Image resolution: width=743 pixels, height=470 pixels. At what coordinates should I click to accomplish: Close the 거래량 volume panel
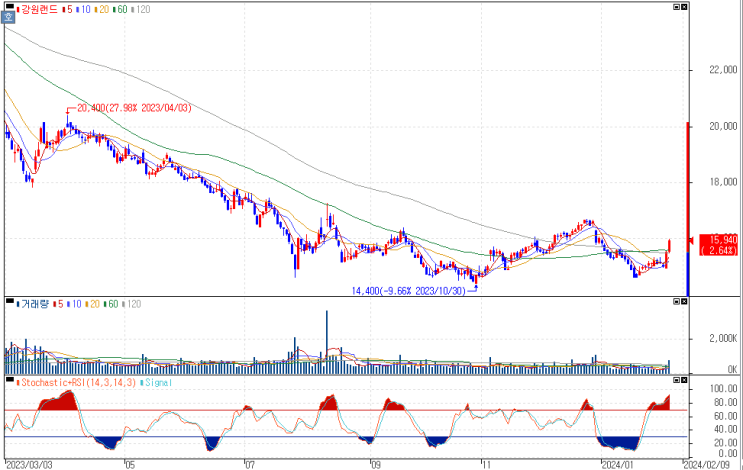[x=684, y=301]
